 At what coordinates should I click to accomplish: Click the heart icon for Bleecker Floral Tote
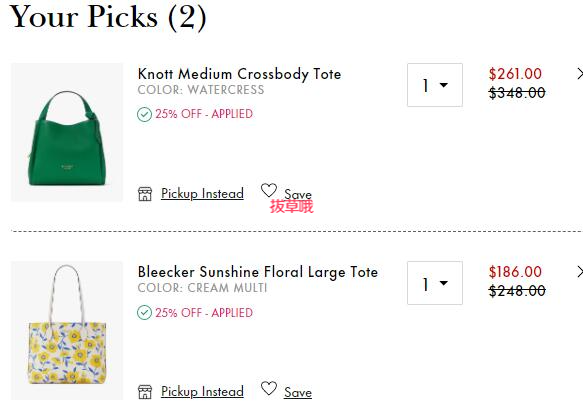pos(268,388)
